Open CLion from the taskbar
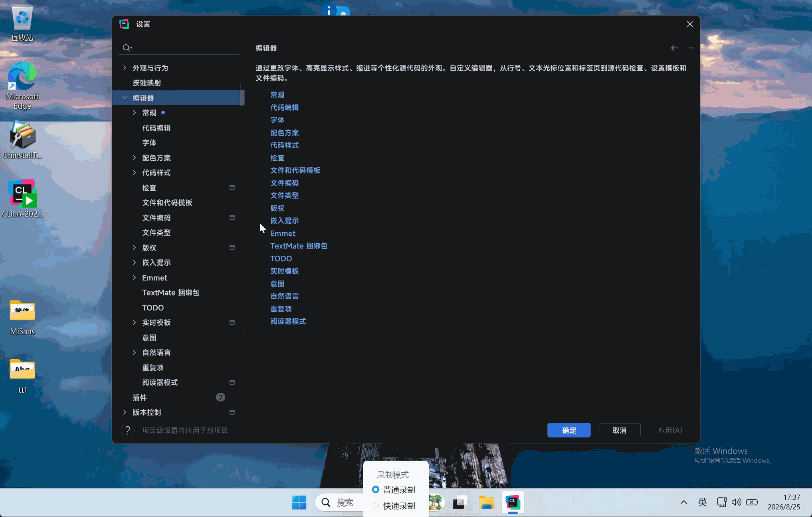812x517 pixels. (x=513, y=502)
